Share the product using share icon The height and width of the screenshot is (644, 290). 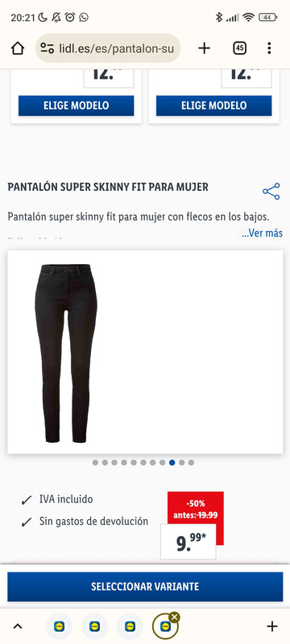tap(271, 192)
